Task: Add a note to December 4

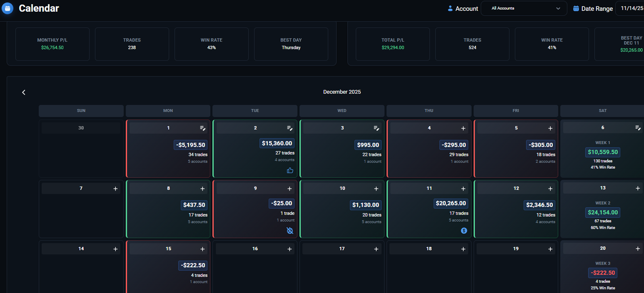Action: (x=463, y=128)
